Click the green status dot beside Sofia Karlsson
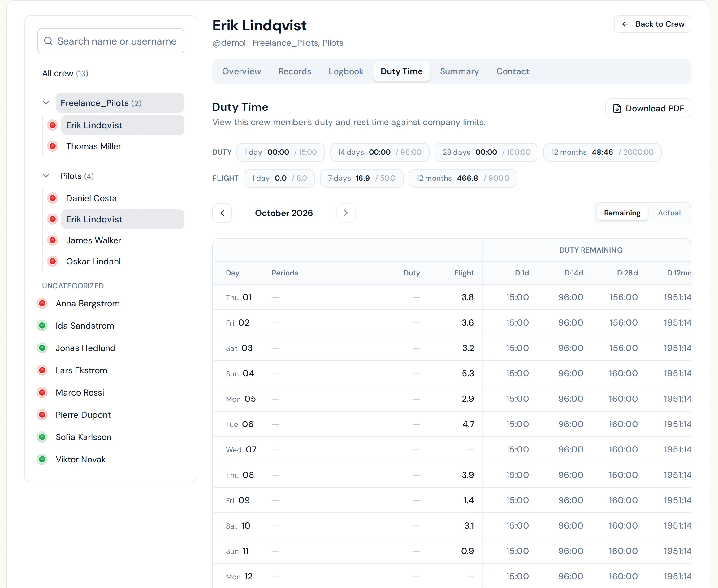The width and height of the screenshot is (718, 588). click(x=42, y=437)
